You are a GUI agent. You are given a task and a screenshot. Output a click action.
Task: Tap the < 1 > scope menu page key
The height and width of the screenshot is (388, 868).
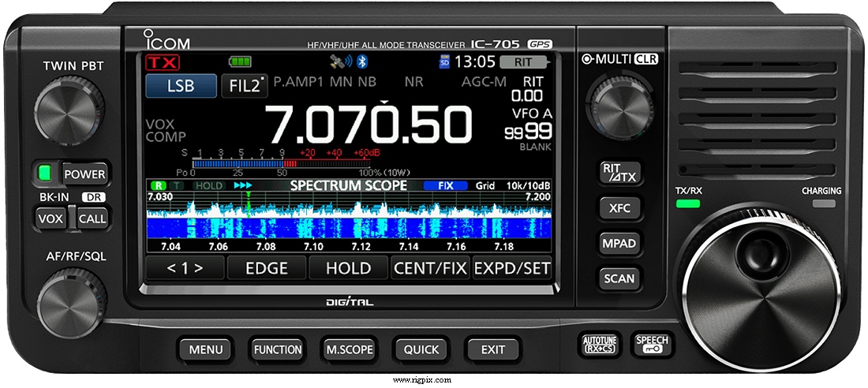tap(185, 268)
